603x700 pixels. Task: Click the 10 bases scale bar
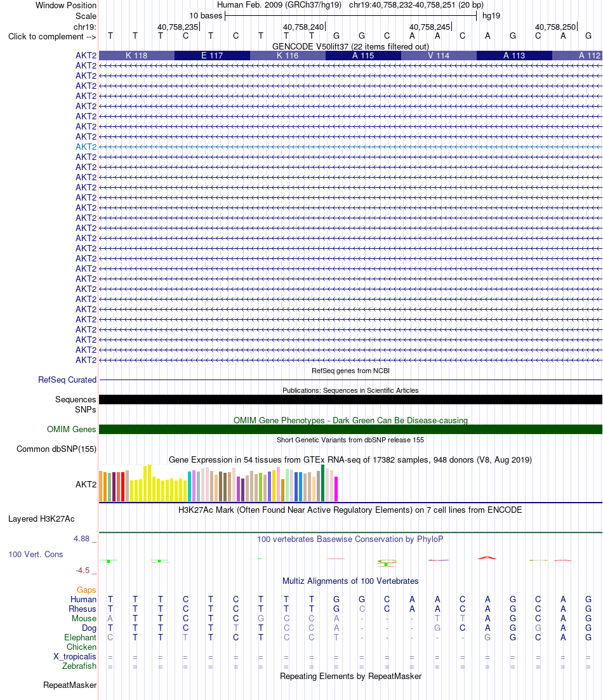[350, 16]
